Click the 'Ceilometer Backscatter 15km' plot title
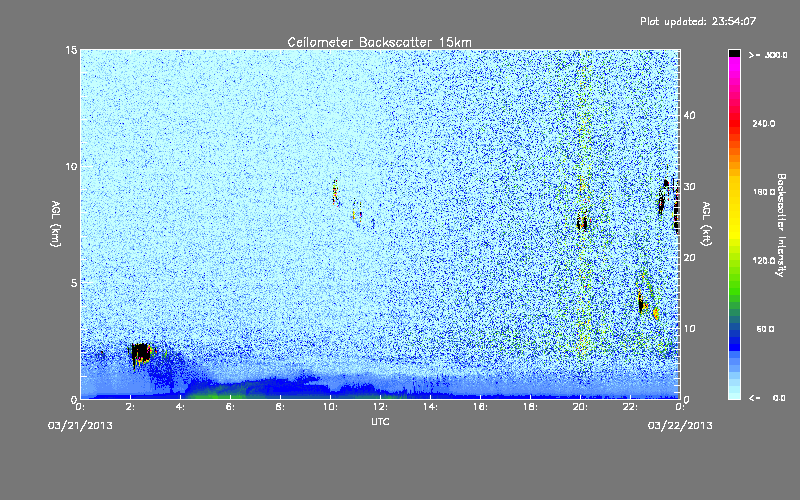This screenshot has height=500, width=800. tap(379, 42)
